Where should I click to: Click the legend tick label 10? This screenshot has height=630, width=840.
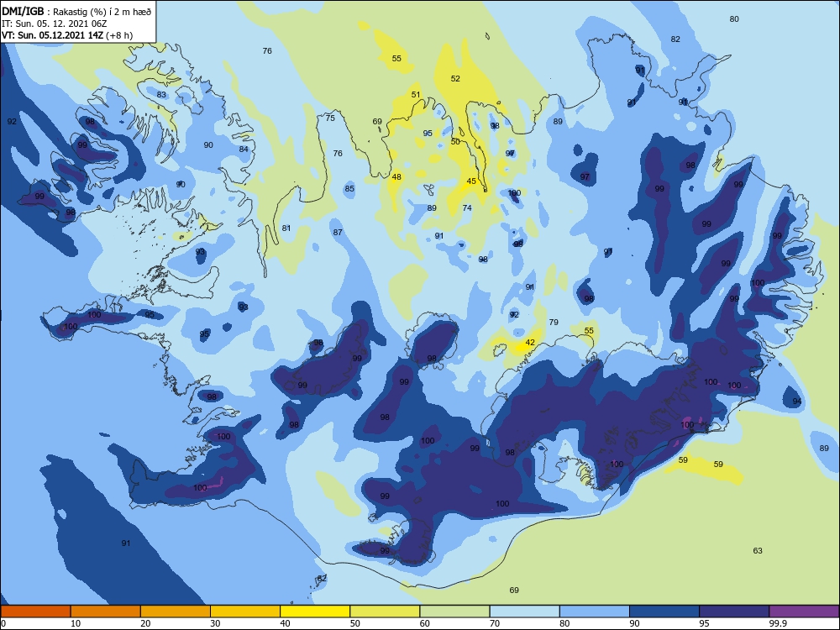click(76, 623)
